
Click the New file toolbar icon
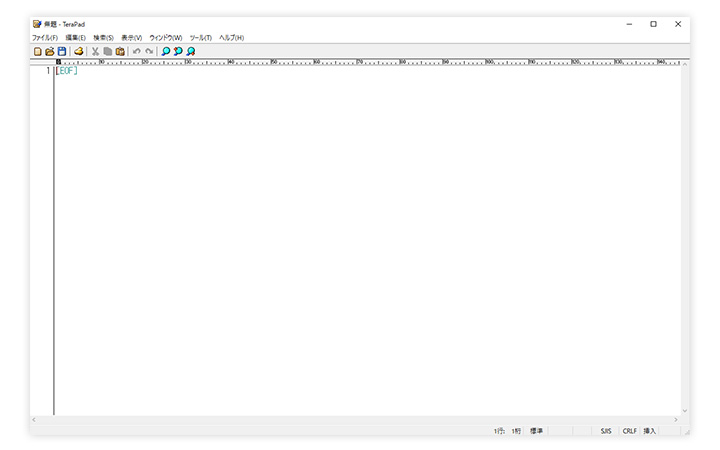[x=38, y=51]
